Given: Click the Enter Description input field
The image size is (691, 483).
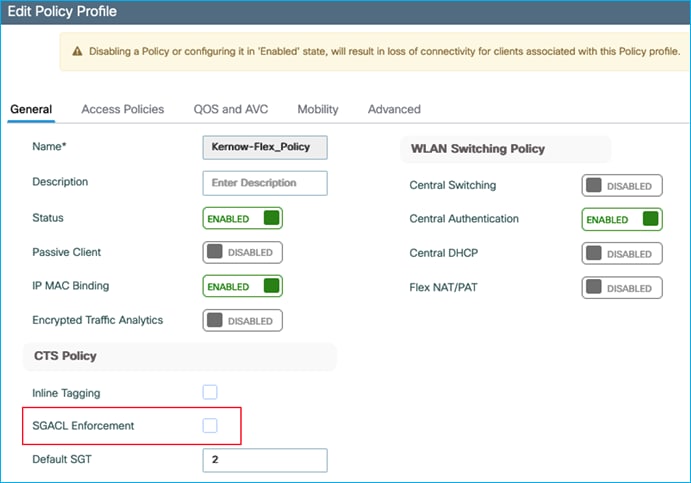Looking at the screenshot, I should pos(265,183).
